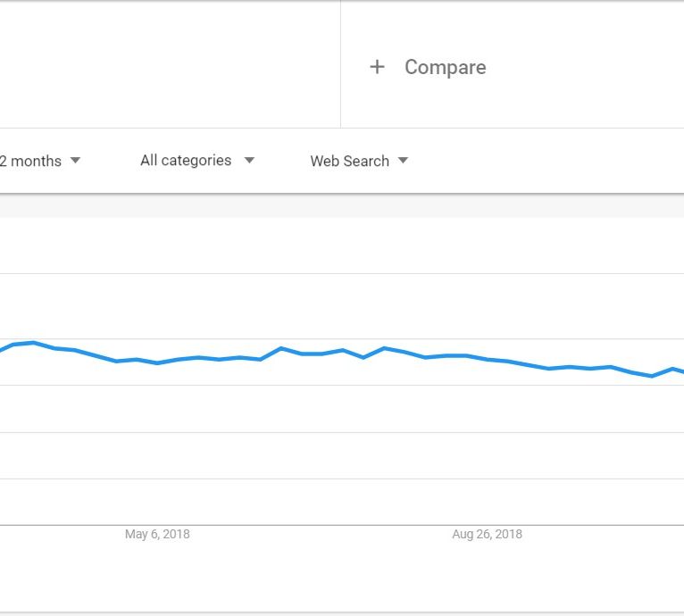Click the May 6, 2018 axis label
Image resolution: width=684 pixels, height=616 pixels.
157,534
